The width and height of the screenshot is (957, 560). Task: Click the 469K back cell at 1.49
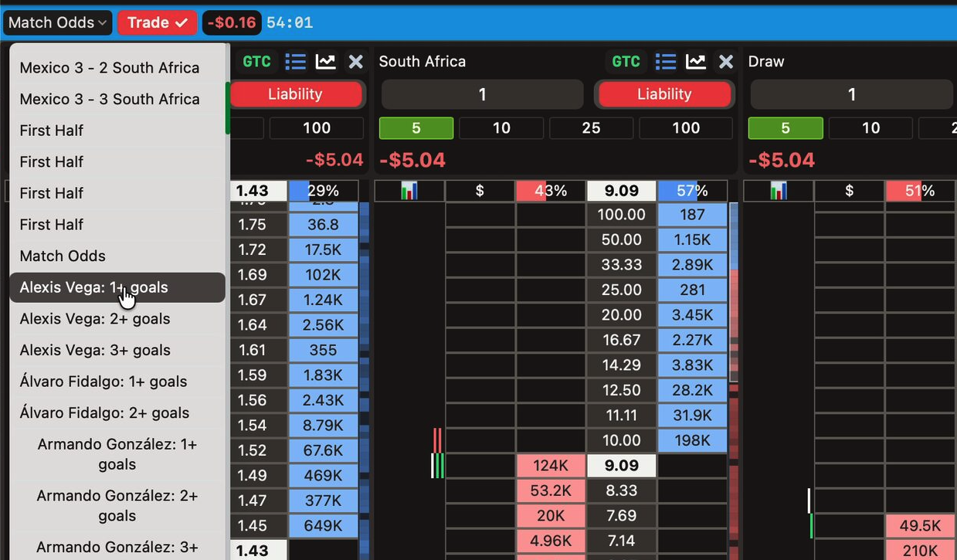coord(323,476)
